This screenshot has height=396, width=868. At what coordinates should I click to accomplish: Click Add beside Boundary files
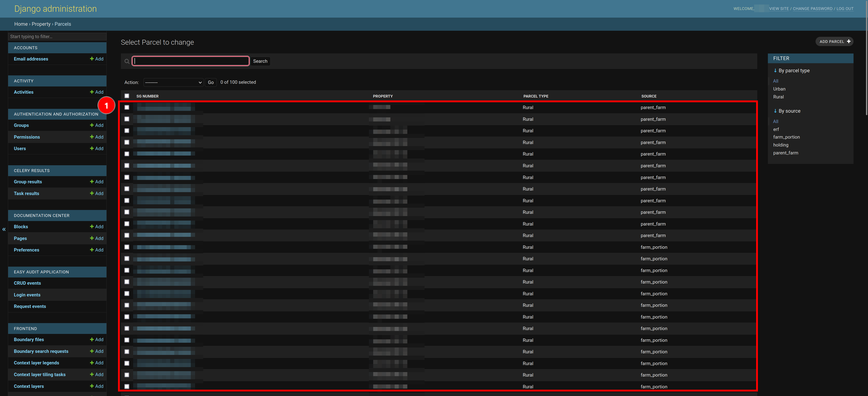[x=96, y=340]
